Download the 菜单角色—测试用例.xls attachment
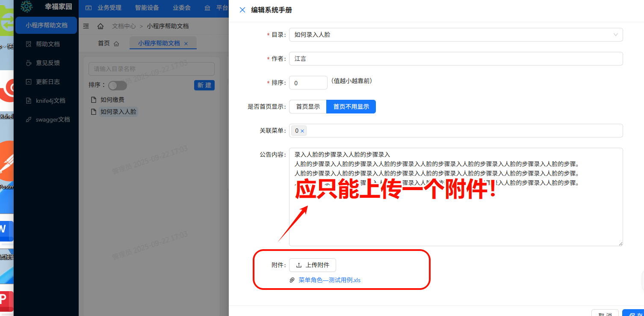The width and height of the screenshot is (644, 316). click(329, 280)
